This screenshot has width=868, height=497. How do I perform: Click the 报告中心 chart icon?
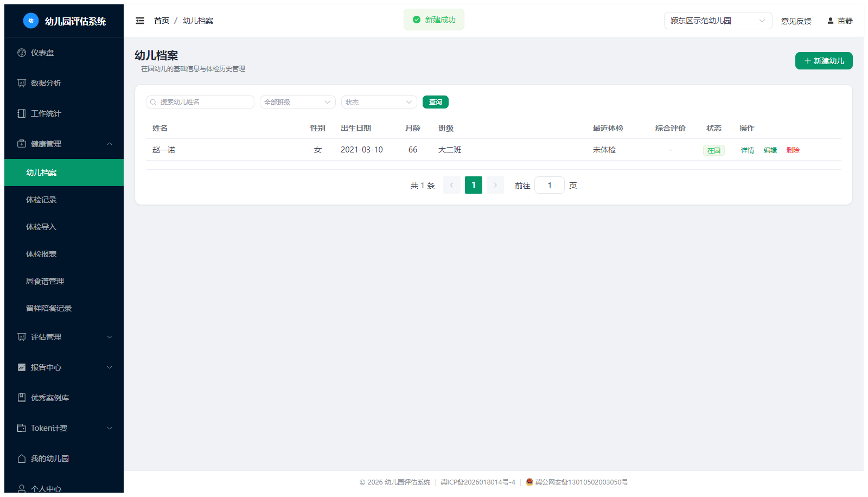(22, 367)
